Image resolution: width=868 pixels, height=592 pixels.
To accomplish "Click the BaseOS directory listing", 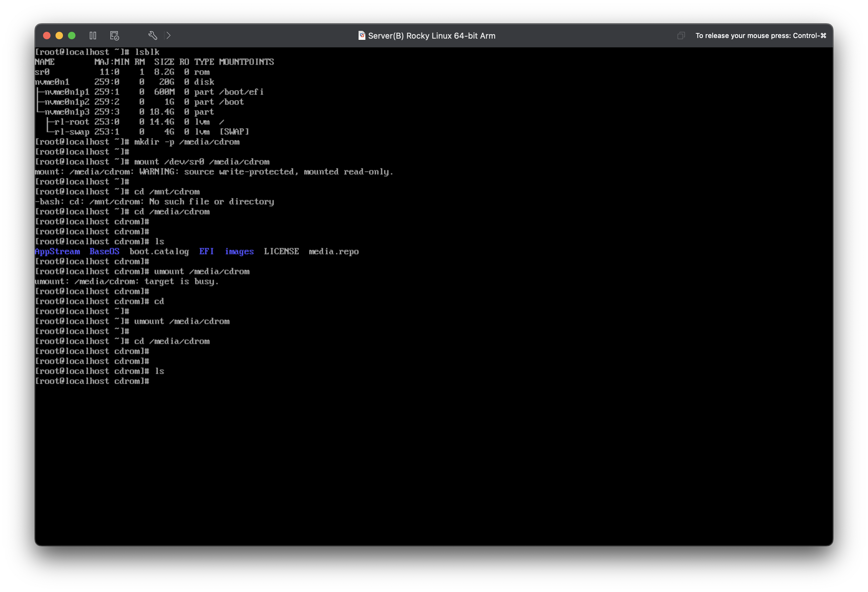I will pyautogui.click(x=104, y=251).
